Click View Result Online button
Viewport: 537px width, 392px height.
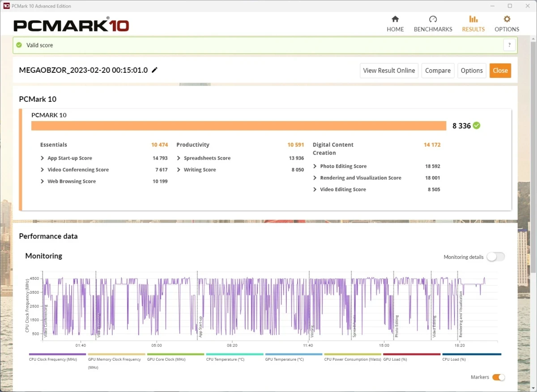coord(389,71)
